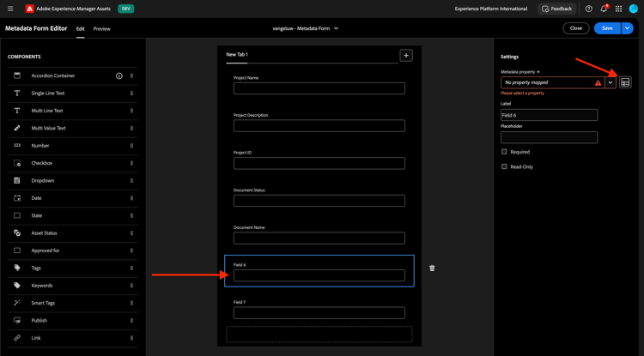644x356 pixels.
Task: Select the Tags component icon
Action: pos(17,268)
